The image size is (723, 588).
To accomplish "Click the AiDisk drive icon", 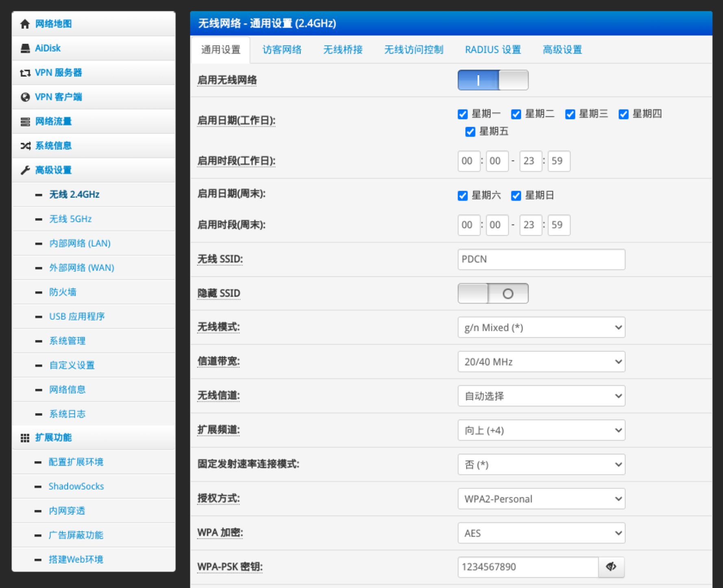I will pyautogui.click(x=25, y=48).
